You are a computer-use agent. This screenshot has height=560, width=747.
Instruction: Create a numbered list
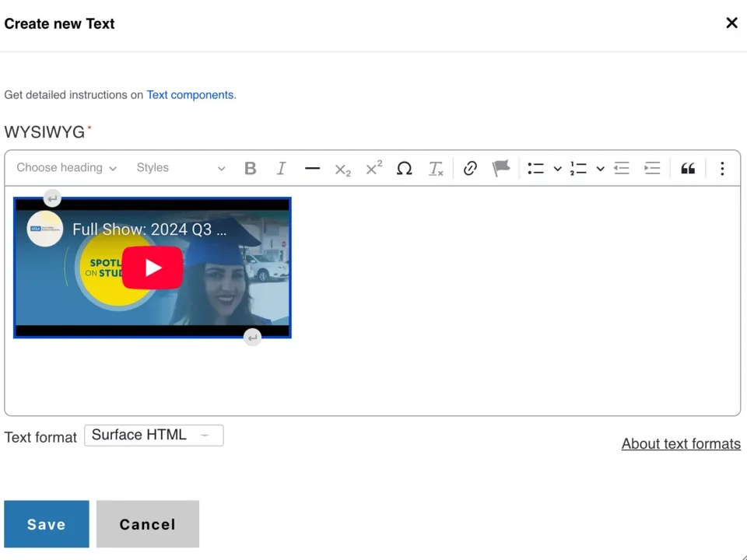click(x=577, y=168)
